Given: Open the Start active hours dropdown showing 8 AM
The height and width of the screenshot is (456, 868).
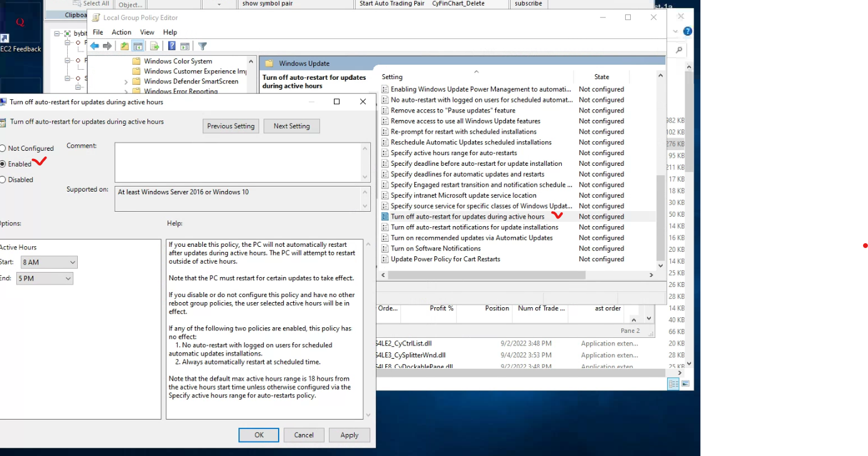Looking at the screenshot, I should 49,262.
